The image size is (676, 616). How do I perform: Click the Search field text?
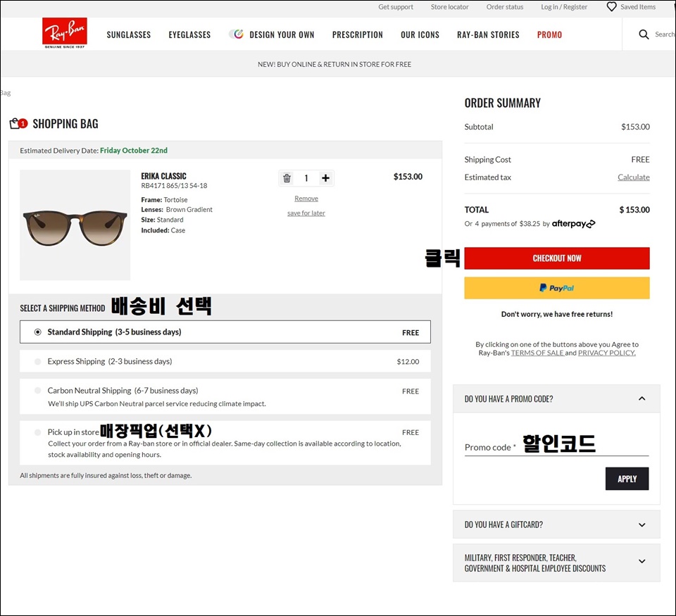(665, 34)
